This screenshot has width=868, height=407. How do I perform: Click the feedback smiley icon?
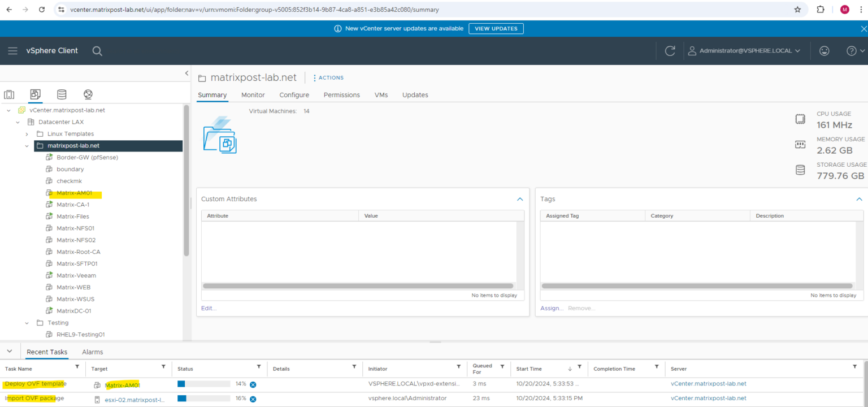click(x=824, y=50)
